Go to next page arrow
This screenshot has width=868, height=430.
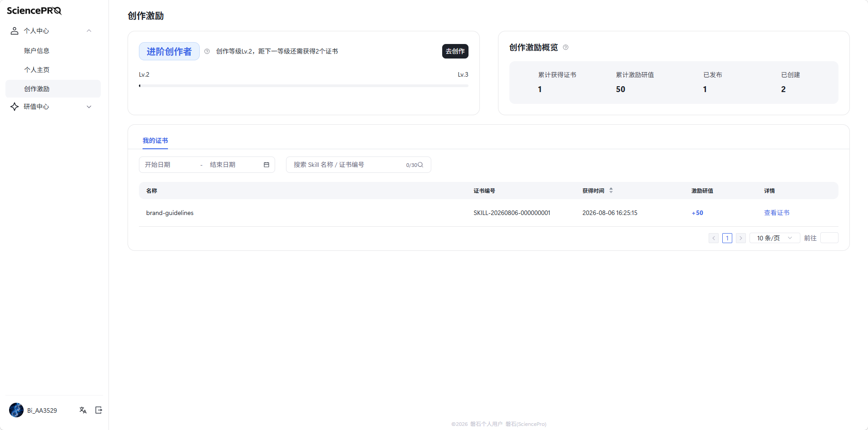coord(741,238)
